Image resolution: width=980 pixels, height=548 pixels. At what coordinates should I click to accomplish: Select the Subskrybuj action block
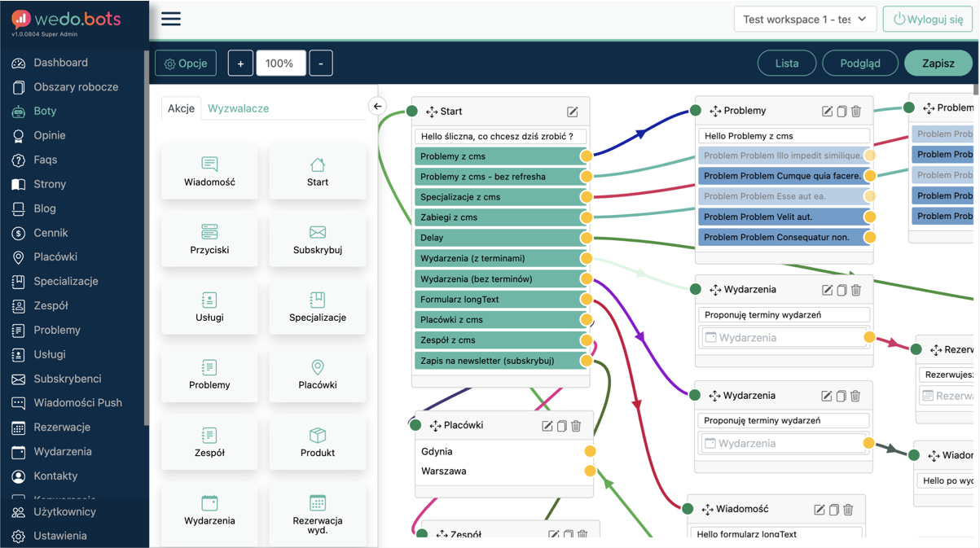(318, 239)
